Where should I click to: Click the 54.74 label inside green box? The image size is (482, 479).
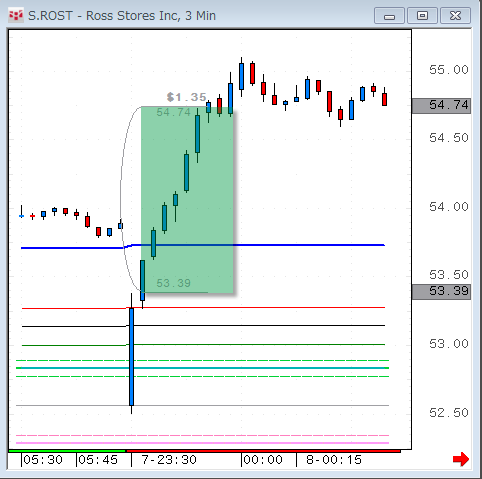click(174, 112)
